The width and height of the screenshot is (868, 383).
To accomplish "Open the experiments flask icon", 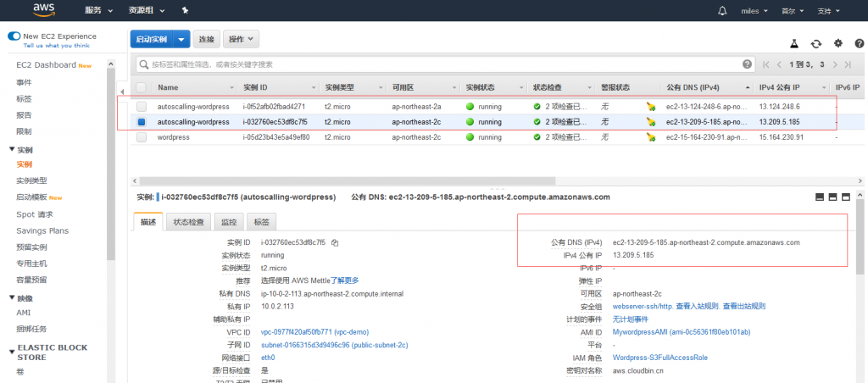I will (x=793, y=44).
